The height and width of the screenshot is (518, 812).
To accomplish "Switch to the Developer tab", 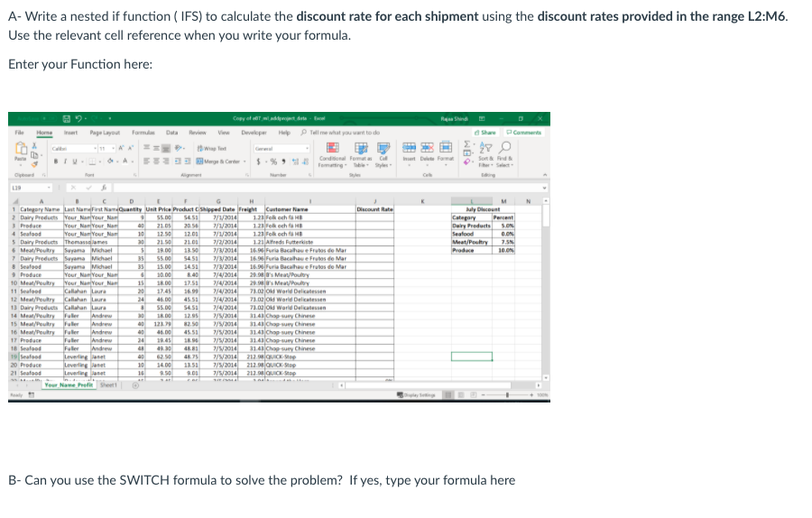I will click(x=254, y=133).
